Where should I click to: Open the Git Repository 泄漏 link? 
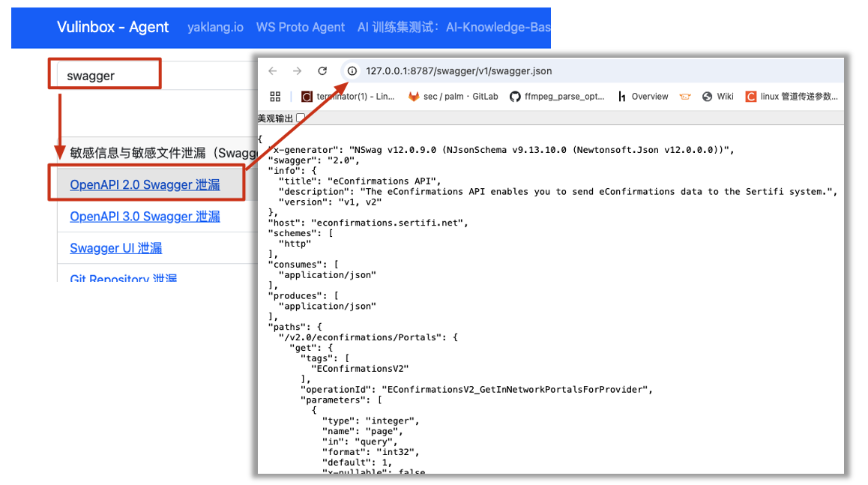click(x=124, y=278)
